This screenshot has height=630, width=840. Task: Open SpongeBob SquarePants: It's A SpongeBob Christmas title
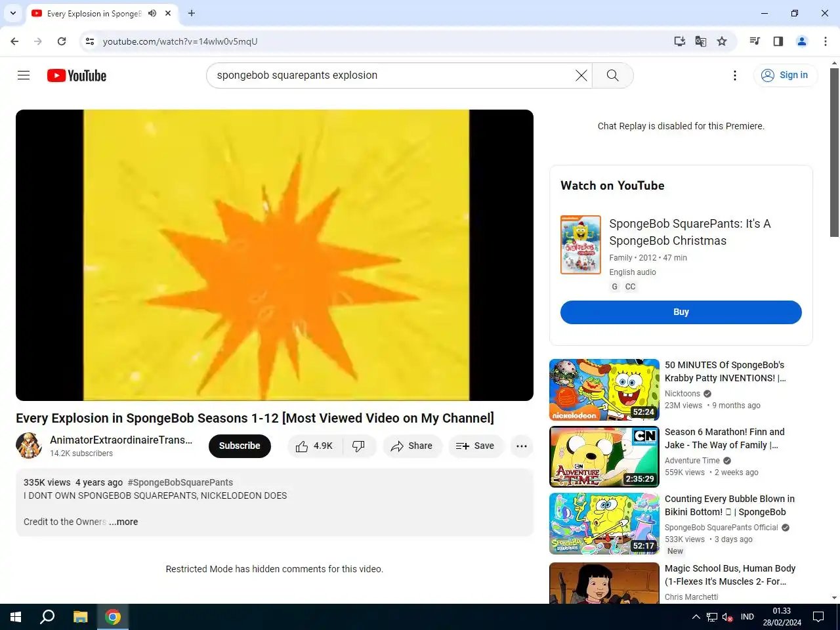click(x=690, y=232)
